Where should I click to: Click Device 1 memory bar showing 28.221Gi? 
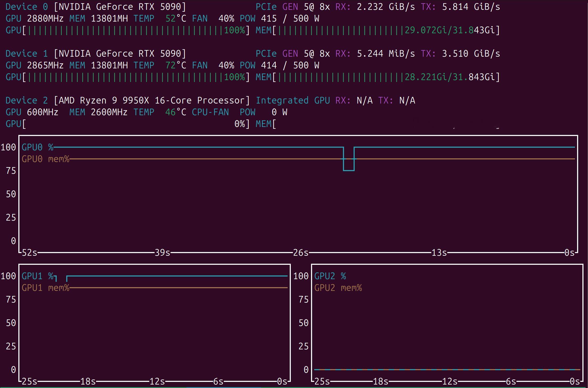[378, 77]
